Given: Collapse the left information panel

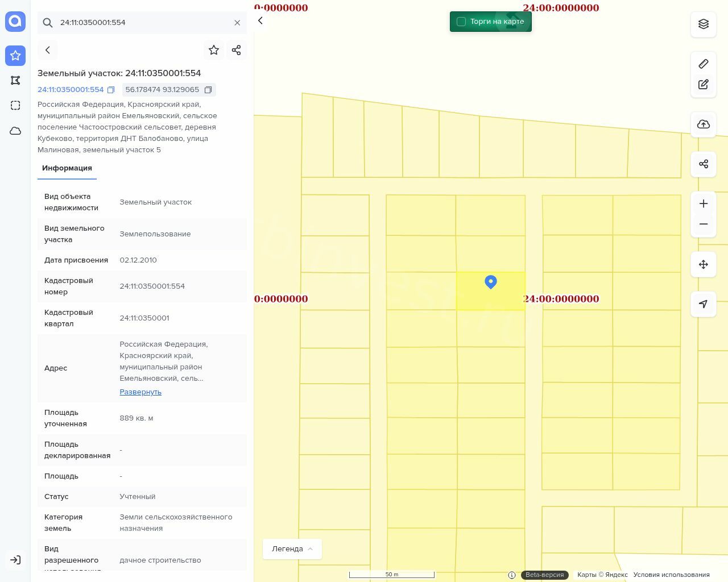Looking at the screenshot, I should pyautogui.click(x=260, y=20).
